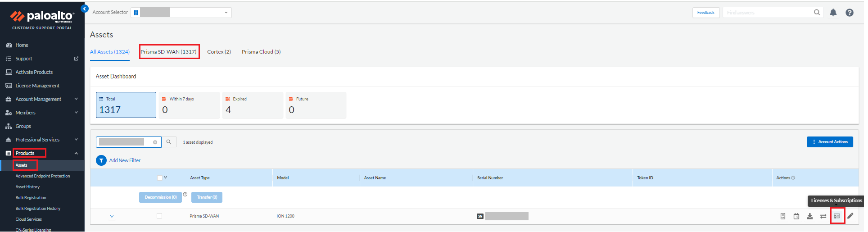
Task: Select the Total 1317 dashboard card
Action: coord(126,105)
